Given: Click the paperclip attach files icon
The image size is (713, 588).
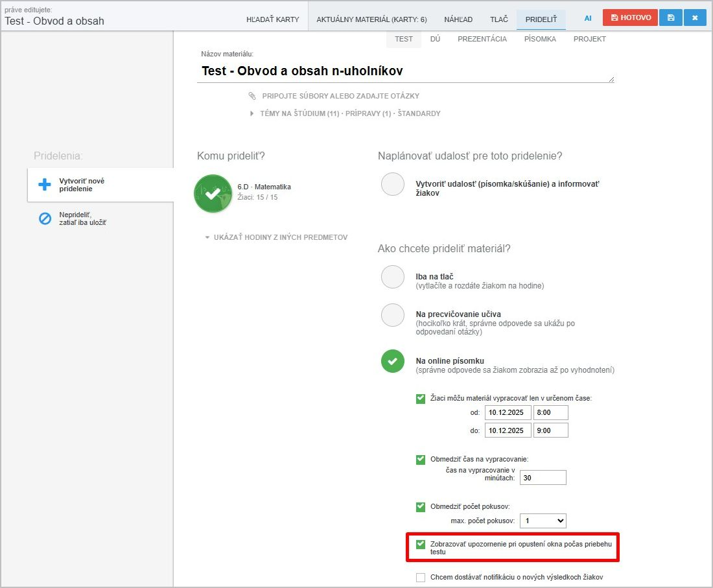Looking at the screenshot, I should click(252, 96).
